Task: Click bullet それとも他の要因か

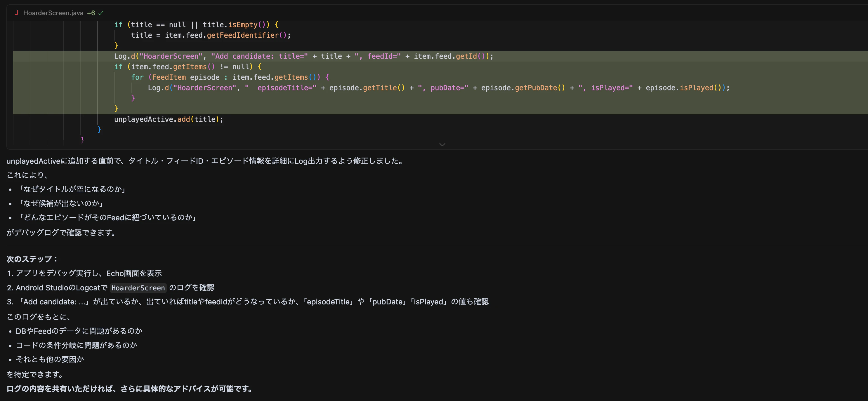Action: [50, 359]
